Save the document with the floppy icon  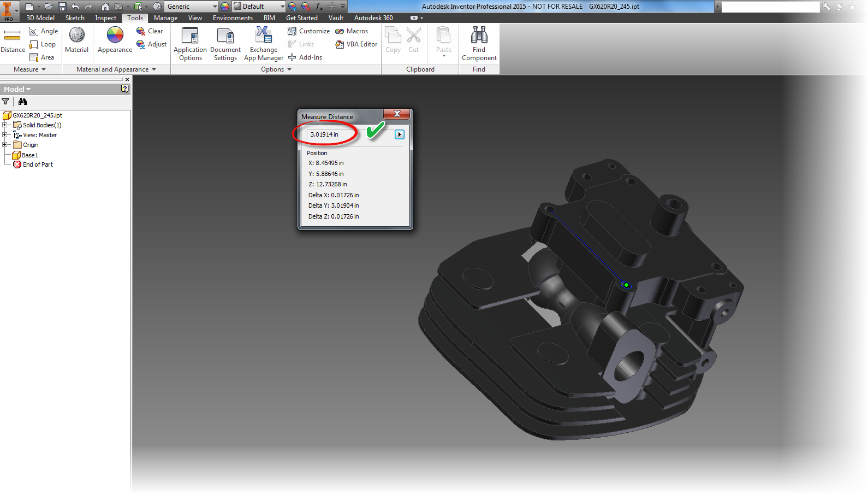[62, 7]
